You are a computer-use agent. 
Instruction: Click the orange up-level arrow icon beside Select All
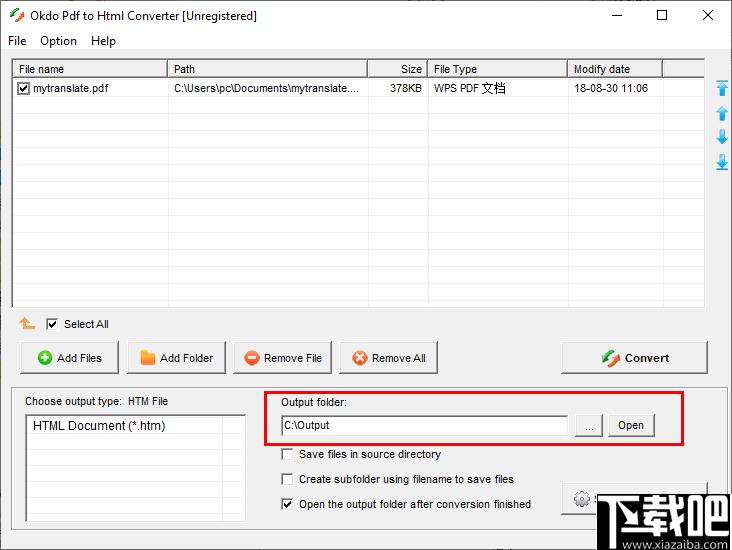[x=27, y=323]
